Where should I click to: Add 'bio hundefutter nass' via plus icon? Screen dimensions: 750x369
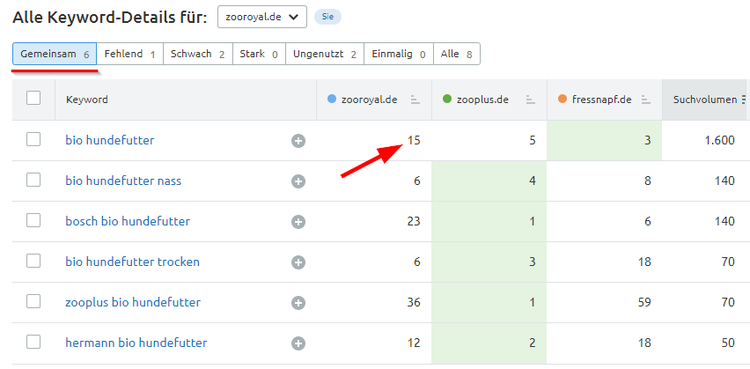[298, 181]
